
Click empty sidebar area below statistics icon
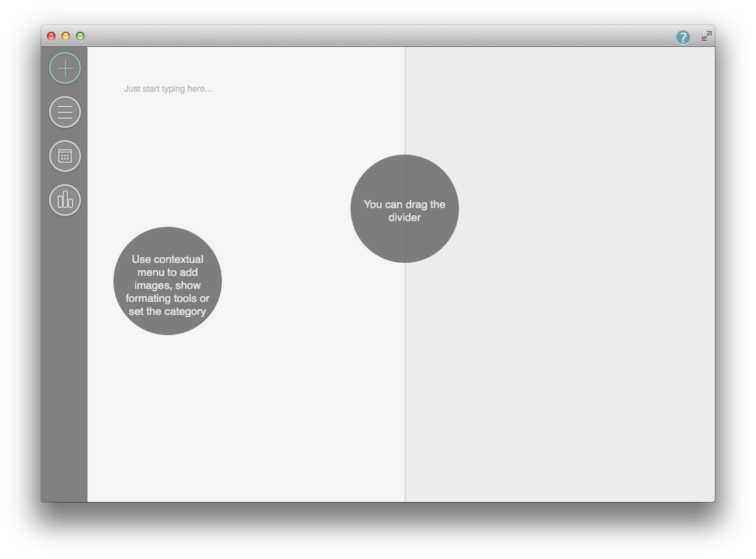coord(64,361)
